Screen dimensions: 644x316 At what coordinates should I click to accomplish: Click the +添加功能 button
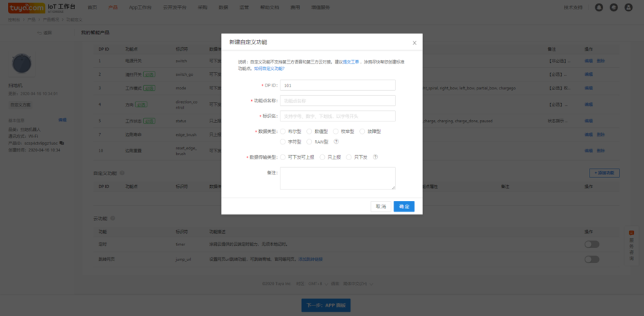(604, 173)
